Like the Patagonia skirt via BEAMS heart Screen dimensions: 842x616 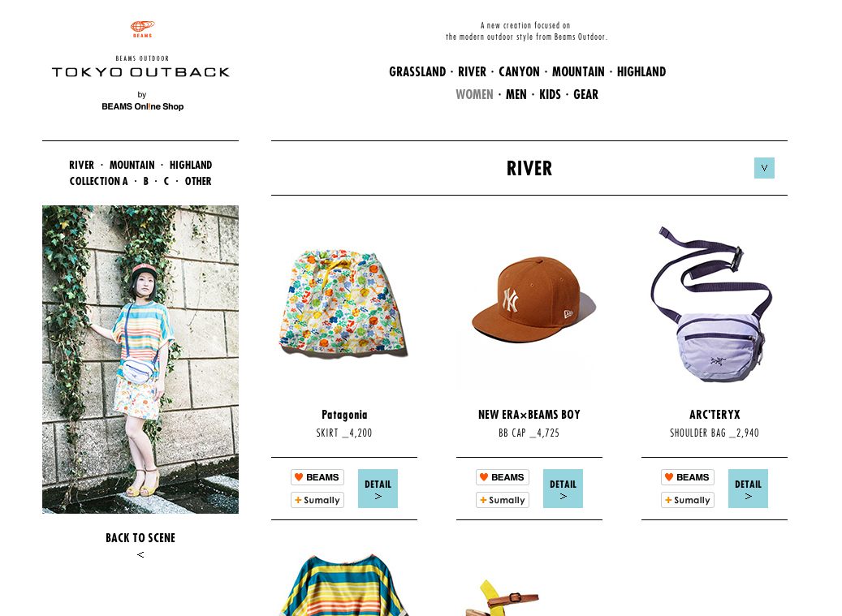coord(317,477)
